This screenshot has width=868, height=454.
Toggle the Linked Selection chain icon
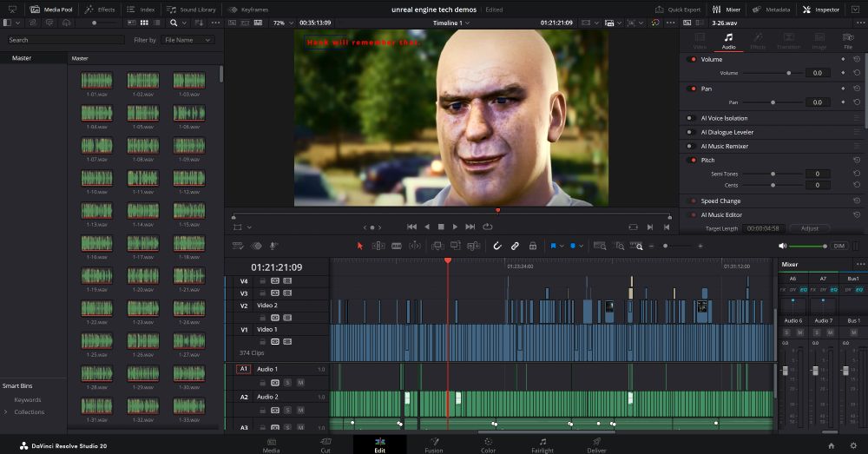click(515, 246)
